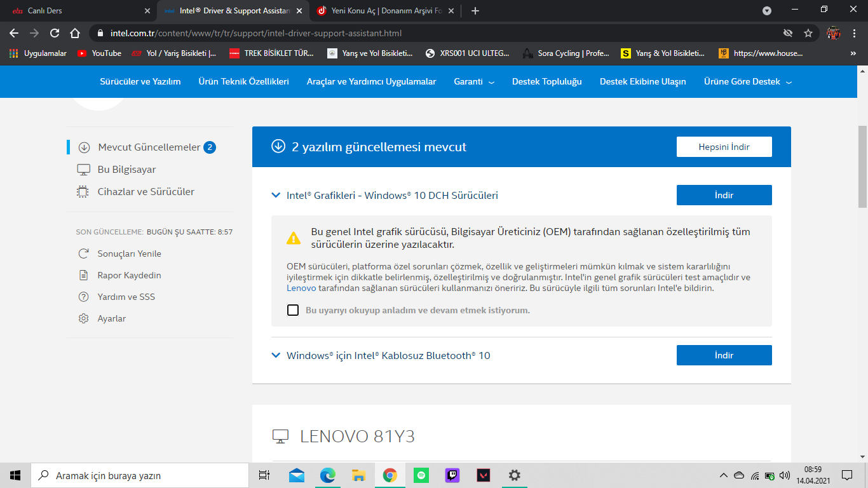Go to Destek Ekibine Ulaşın
This screenshot has width=868, height=488.
pos(643,81)
